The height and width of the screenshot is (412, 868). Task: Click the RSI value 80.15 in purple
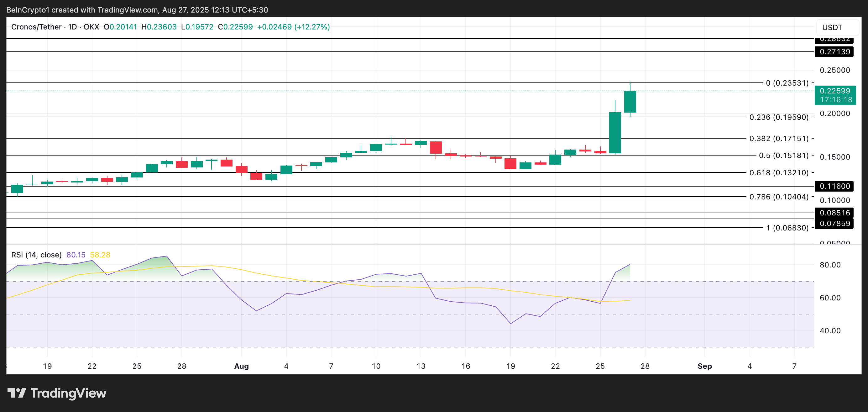(76, 255)
